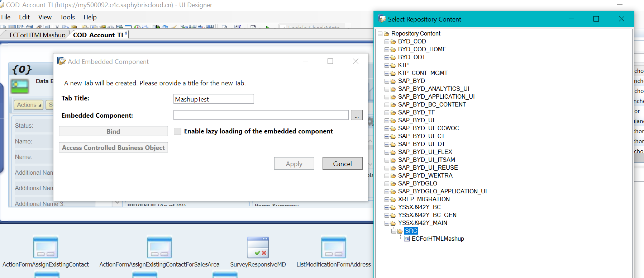The height and width of the screenshot is (278, 644).
Task: Click the BYD_ODT folder icon
Action: pos(393,57)
